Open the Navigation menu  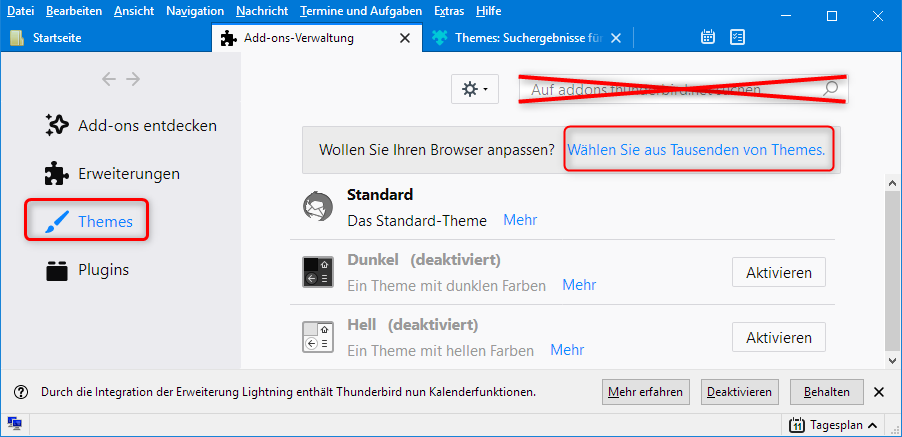195,11
